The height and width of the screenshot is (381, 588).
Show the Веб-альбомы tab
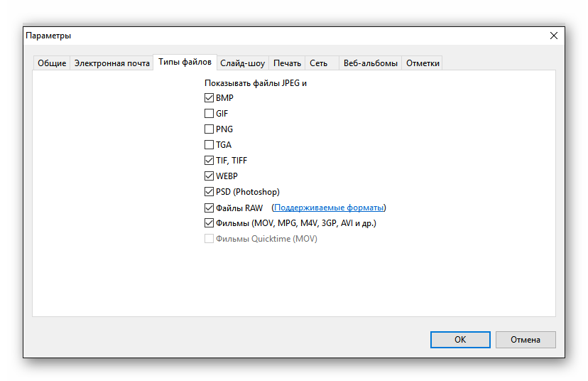tap(370, 63)
